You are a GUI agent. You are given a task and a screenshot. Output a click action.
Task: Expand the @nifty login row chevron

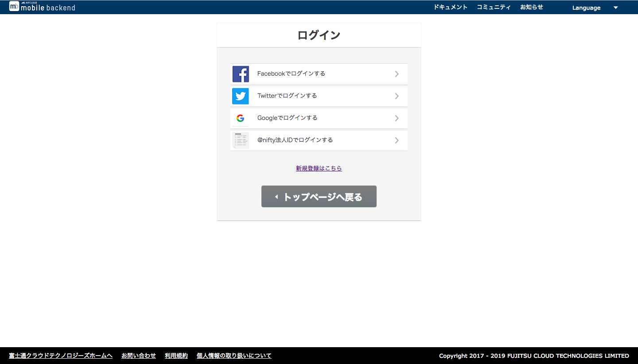(x=397, y=140)
